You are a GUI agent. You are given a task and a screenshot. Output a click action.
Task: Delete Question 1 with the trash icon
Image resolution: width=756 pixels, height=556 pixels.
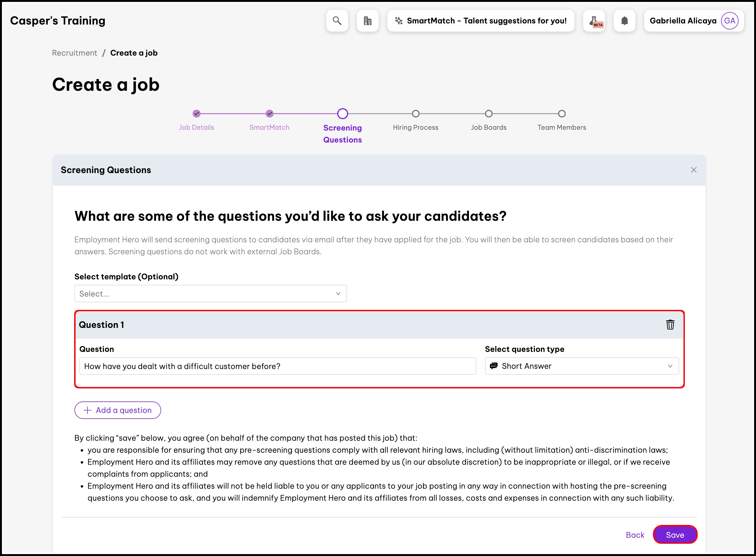point(670,325)
